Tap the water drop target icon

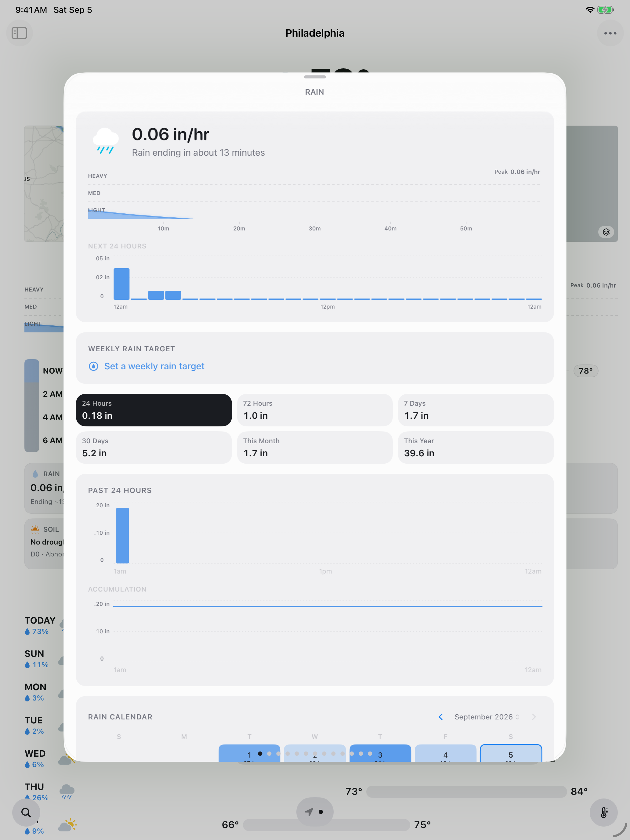[93, 366]
